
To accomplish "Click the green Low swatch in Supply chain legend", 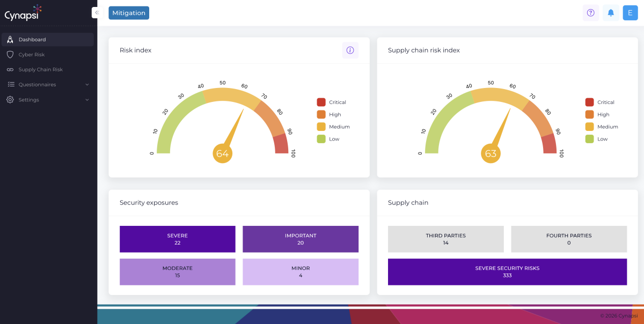I will 589,139.
